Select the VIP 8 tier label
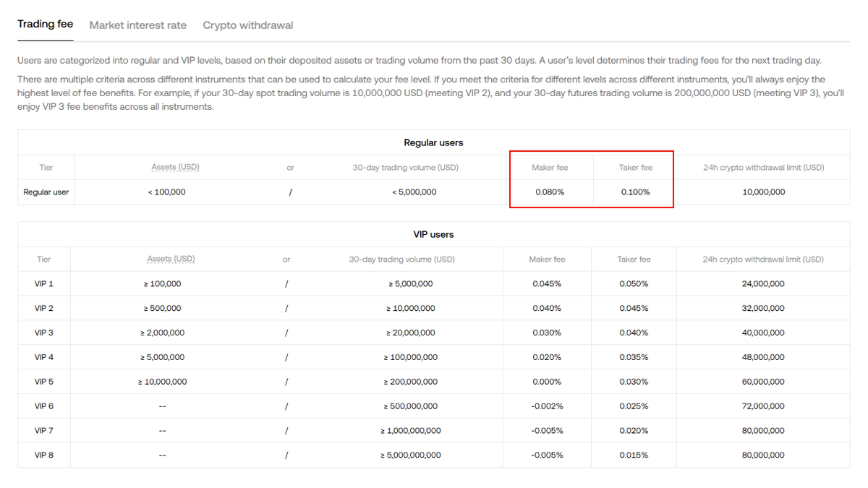Image resolution: width=868 pixels, height=488 pixels. [44, 455]
